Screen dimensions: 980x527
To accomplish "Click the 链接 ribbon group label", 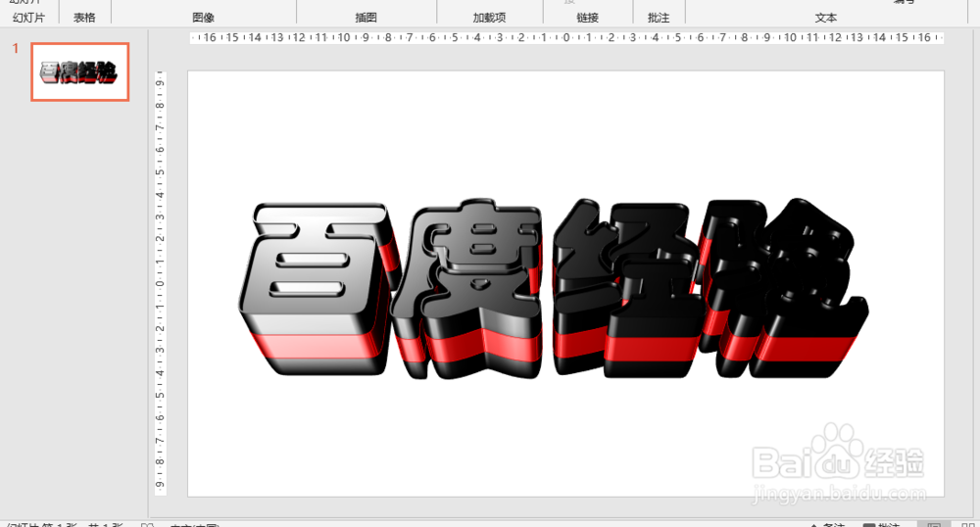I will point(587,18).
